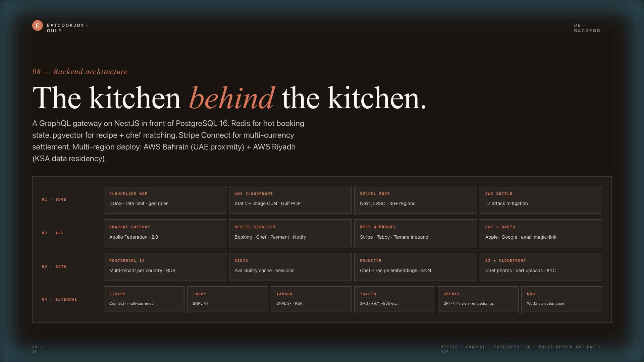Click the n8n Workflow automation card
This screenshot has width=644, height=362.
(x=561, y=300)
